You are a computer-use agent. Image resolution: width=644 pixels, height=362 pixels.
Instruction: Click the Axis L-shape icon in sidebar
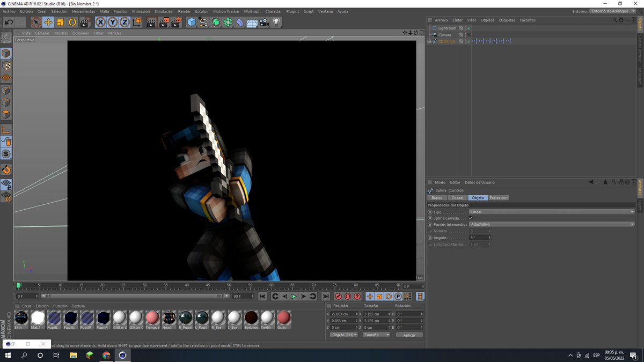[x=6, y=129]
